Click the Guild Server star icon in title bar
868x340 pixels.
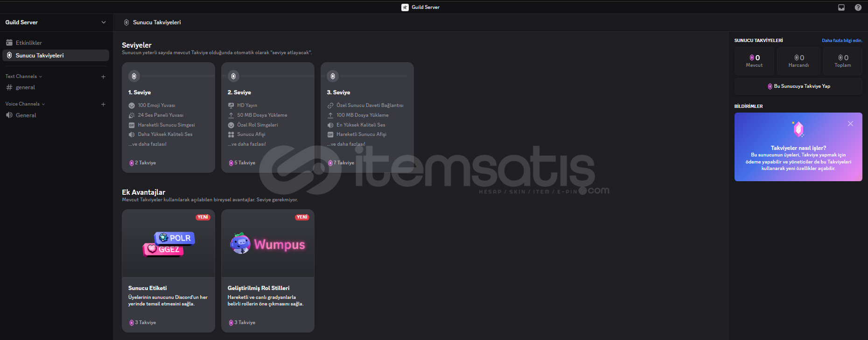pyautogui.click(x=405, y=7)
